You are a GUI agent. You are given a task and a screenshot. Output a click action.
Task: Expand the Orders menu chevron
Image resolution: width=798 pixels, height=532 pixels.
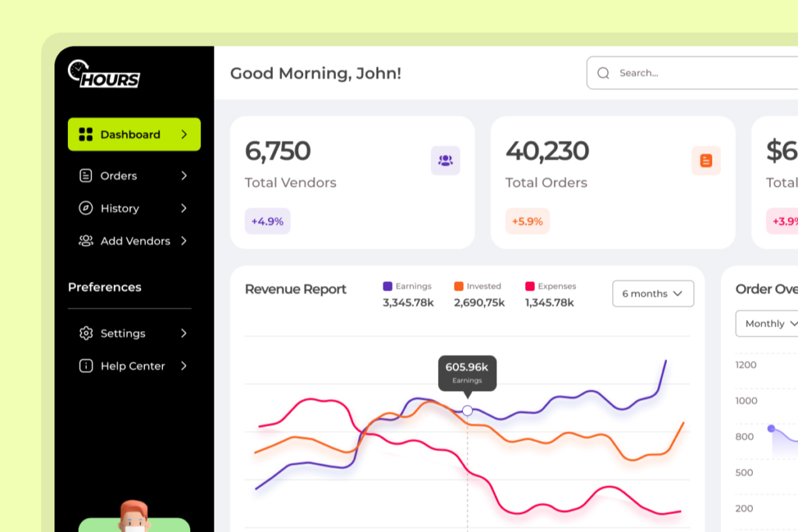tap(184, 176)
